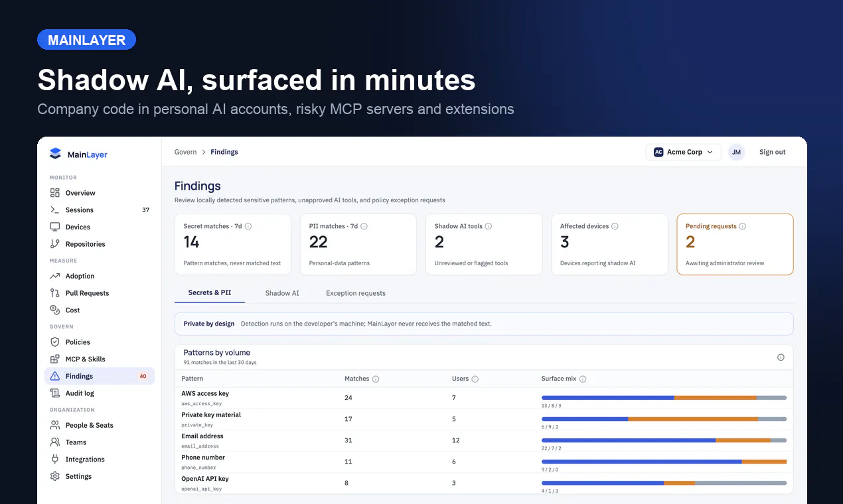Image resolution: width=843 pixels, height=504 pixels.
Task: Select the Phone number row name
Action: point(203,457)
